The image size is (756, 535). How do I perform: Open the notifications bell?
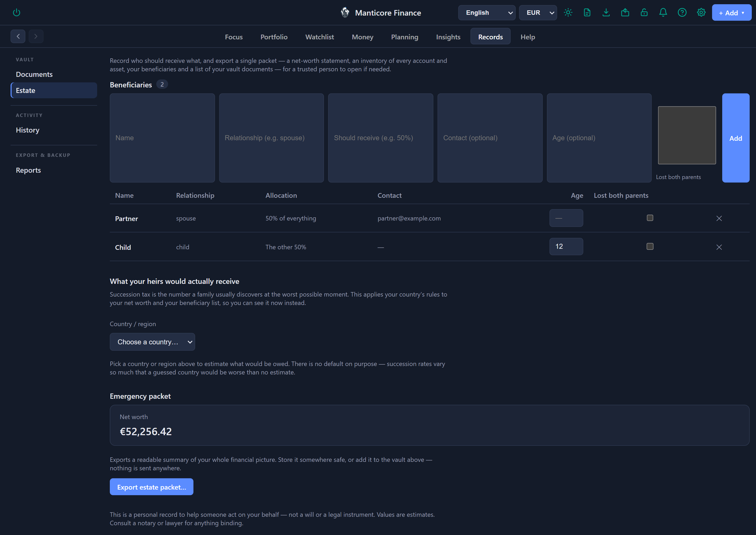(663, 12)
